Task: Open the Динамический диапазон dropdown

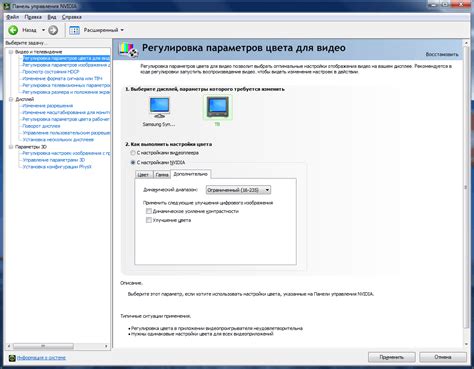Action: click(x=238, y=190)
